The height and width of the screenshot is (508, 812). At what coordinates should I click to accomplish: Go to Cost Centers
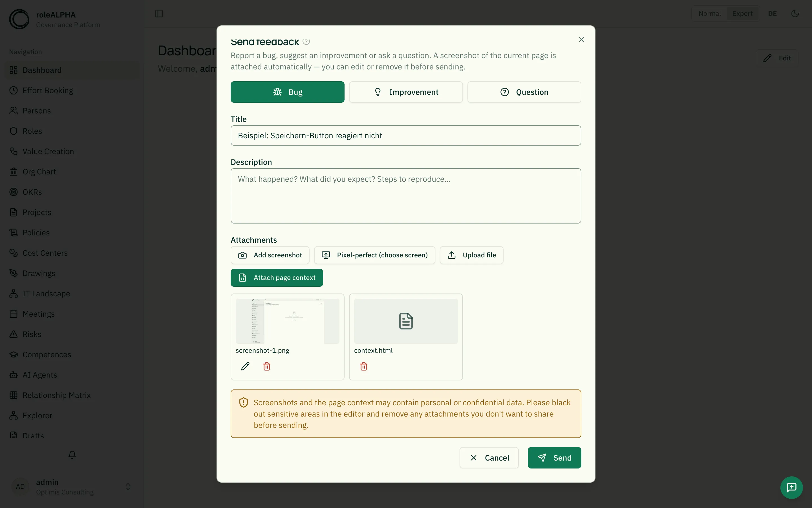tap(72, 253)
